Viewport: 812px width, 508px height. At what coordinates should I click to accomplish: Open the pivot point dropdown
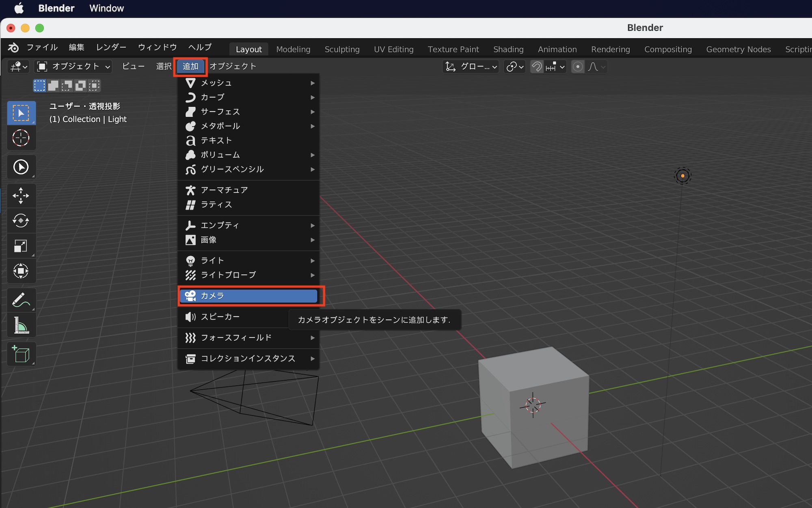point(515,67)
